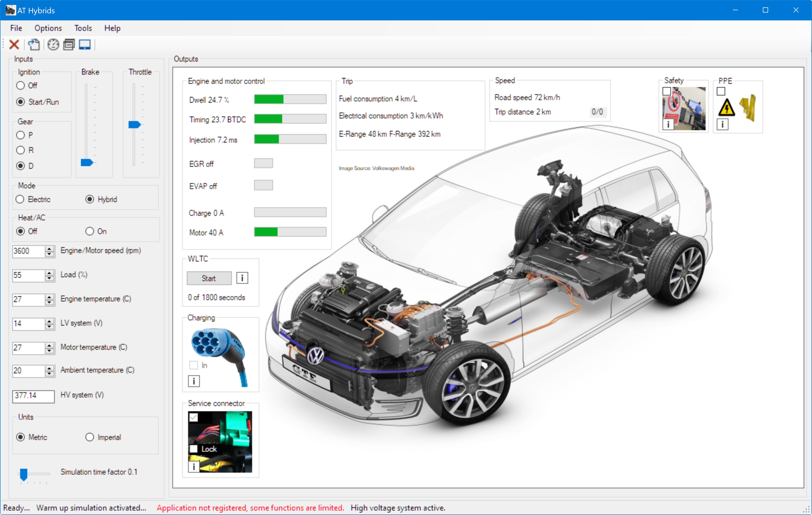Open the PPE information icon
Image resolution: width=812 pixels, height=515 pixels.
click(723, 124)
